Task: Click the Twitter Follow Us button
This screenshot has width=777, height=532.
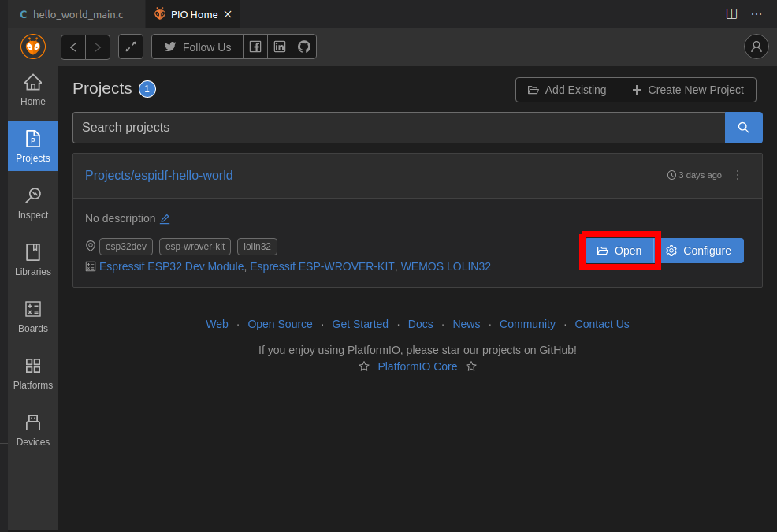Action: pyautogui.click(x=197, y=47)
